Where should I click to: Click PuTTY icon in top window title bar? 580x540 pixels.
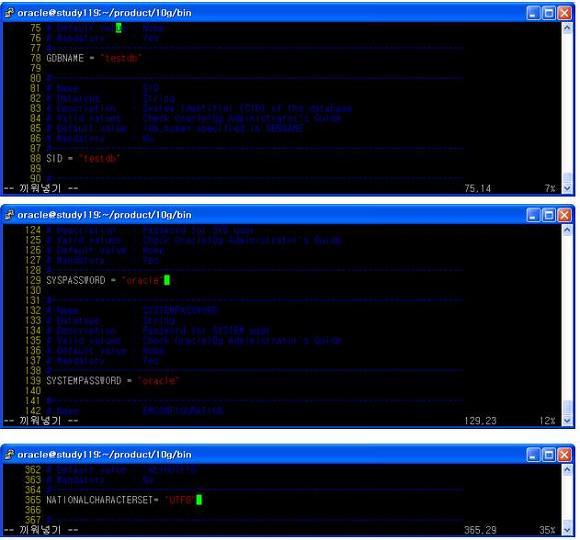[x=9, y=13]
